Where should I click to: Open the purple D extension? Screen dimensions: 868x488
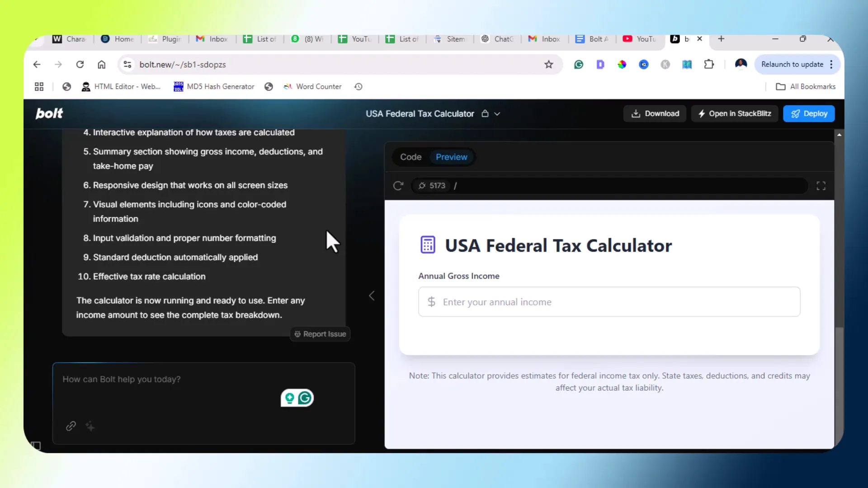pyautogui.click(x=600, y=65)
